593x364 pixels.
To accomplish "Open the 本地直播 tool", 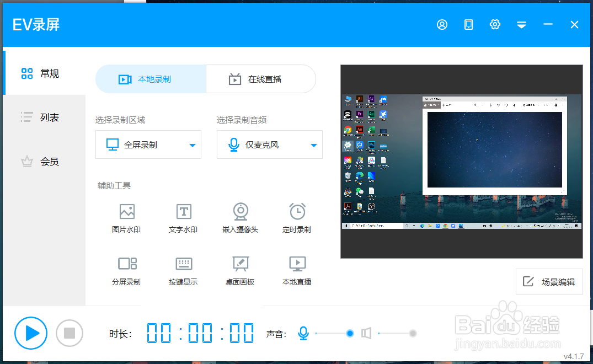I will point(297,271).
